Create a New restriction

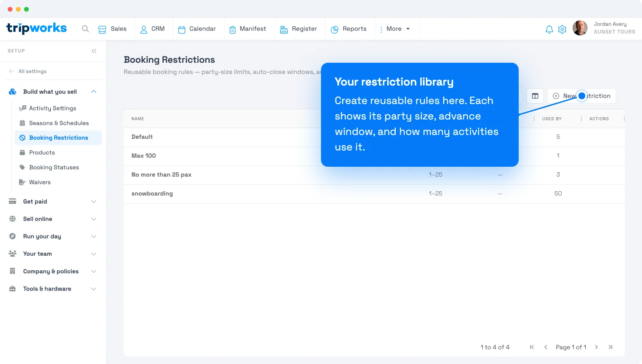coord(581,96)
